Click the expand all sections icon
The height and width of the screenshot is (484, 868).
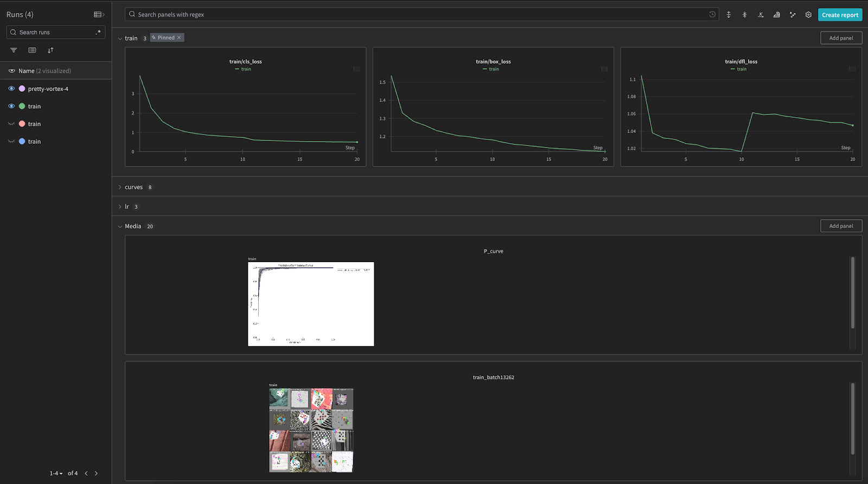click(729, 15)
